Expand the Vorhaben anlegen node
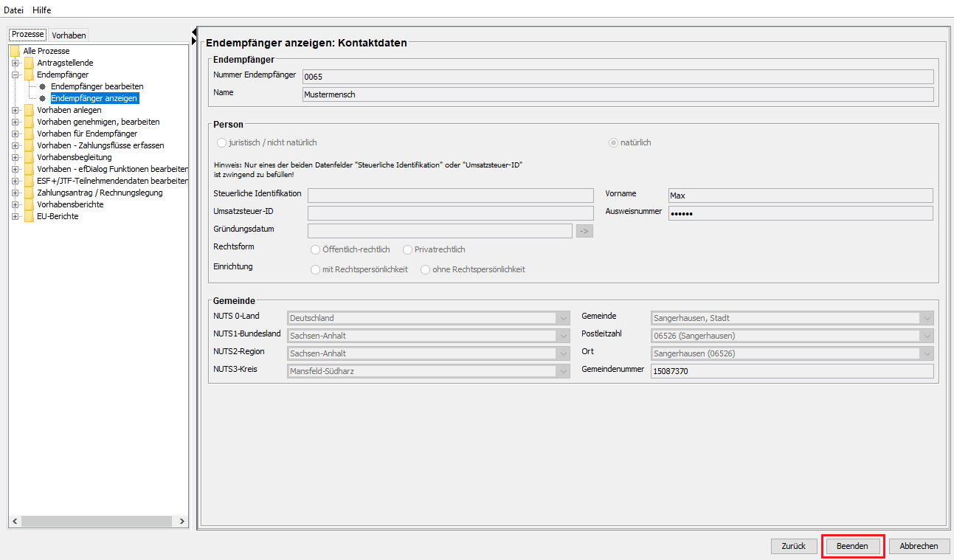The width and height of the screenshot is (954, 560). click(x=15, y=110)
